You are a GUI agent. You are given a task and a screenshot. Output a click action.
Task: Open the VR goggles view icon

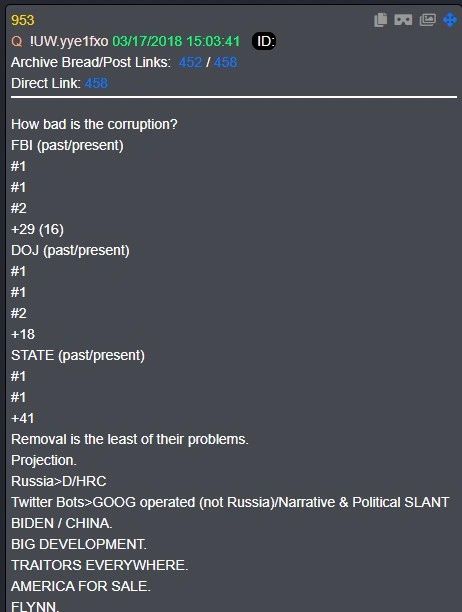pyautogui.click(x=403, y=20)
